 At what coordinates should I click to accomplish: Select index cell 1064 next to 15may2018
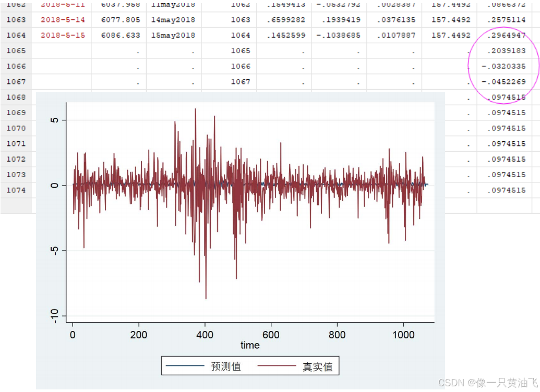point(241,35)
